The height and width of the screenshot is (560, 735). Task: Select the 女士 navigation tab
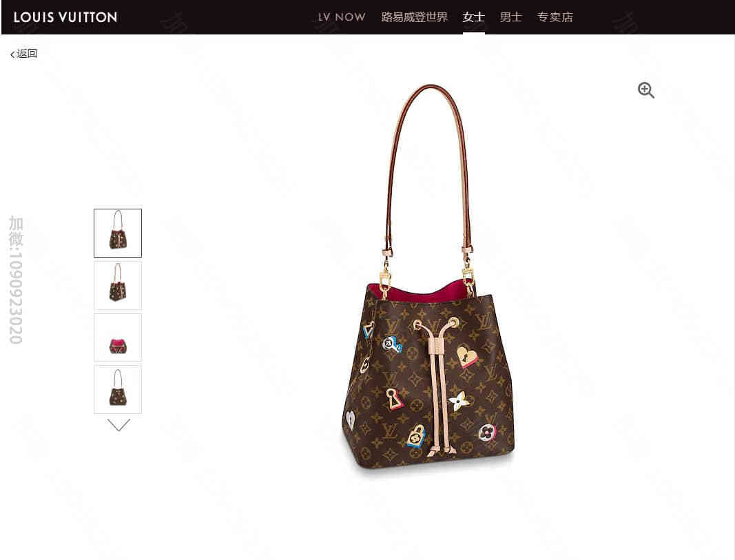(473, 17)
